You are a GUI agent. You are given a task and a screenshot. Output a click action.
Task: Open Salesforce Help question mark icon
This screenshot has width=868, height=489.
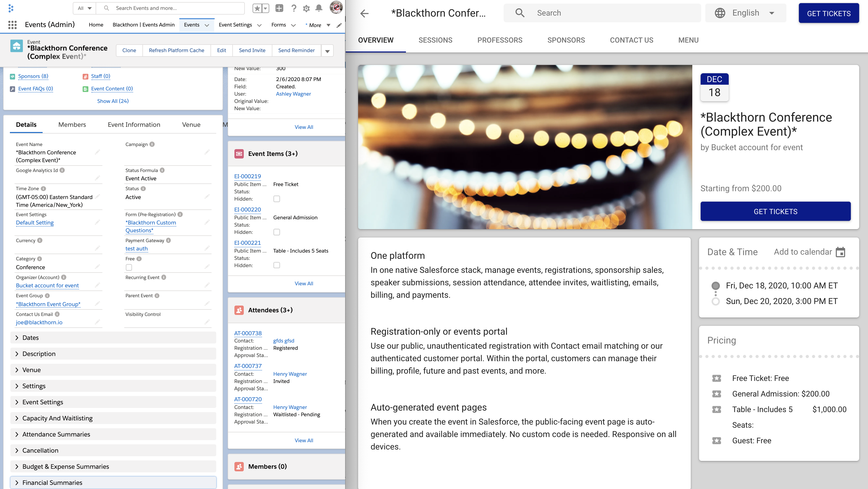tap(294, 8)
